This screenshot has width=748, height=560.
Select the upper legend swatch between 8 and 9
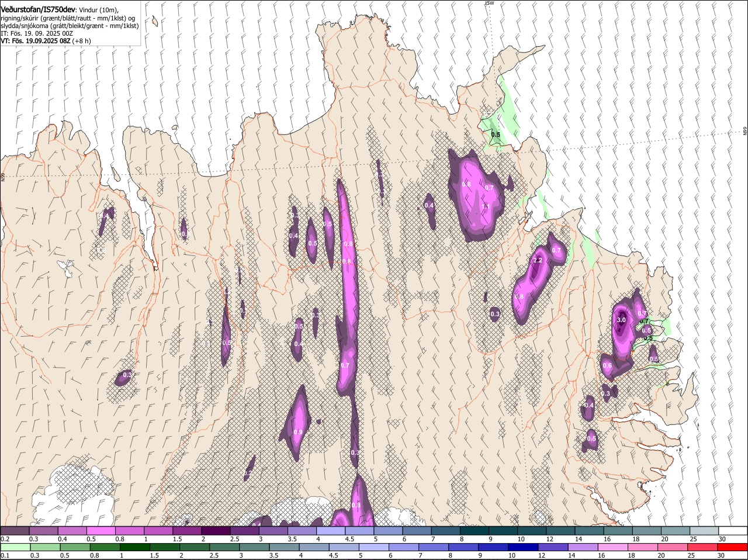click(x=475, y=530)
